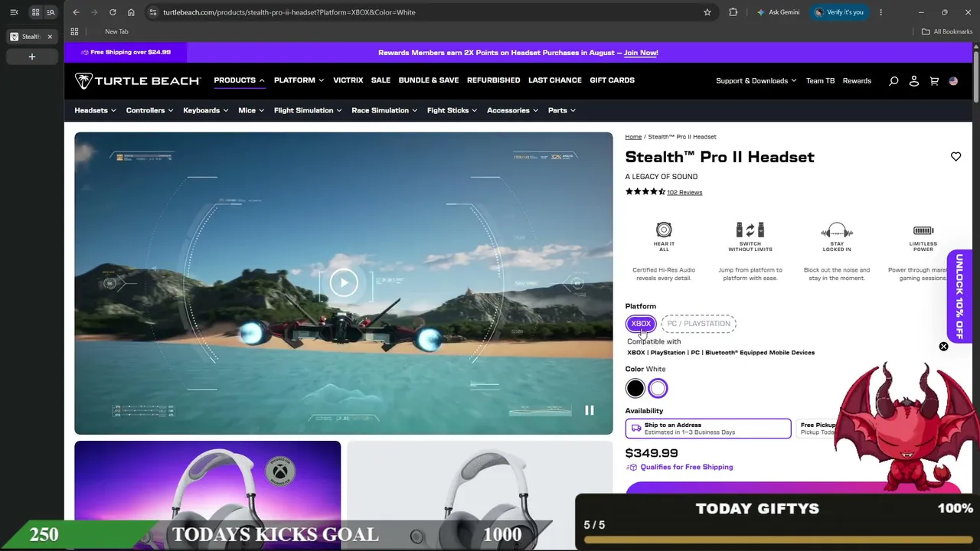
Task: Go back to previous page in browser
Action: (76, 12)
